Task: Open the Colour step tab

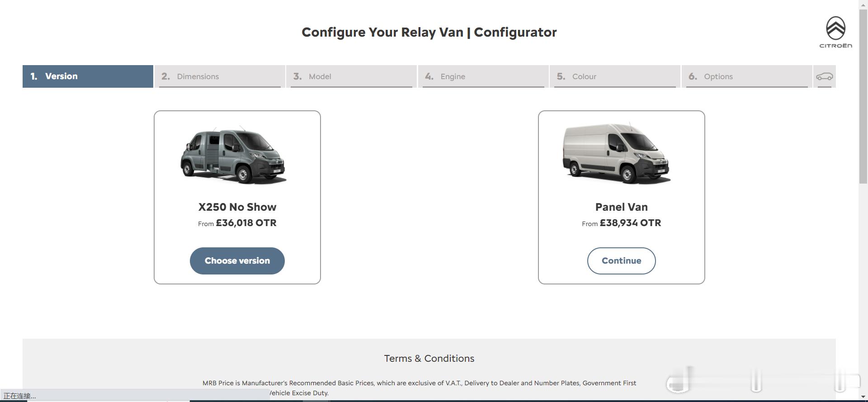Action: coord(615,76)
